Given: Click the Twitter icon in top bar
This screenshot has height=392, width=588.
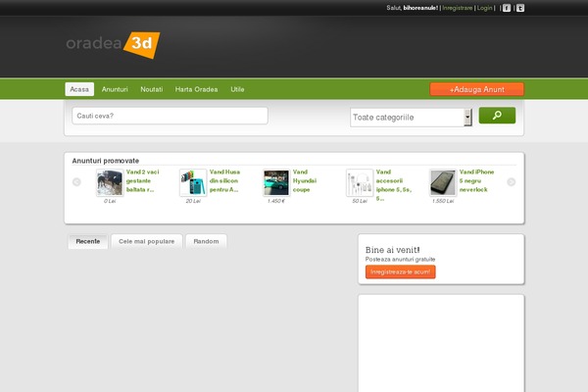Looking at the screenshot, I should (520, 8).
